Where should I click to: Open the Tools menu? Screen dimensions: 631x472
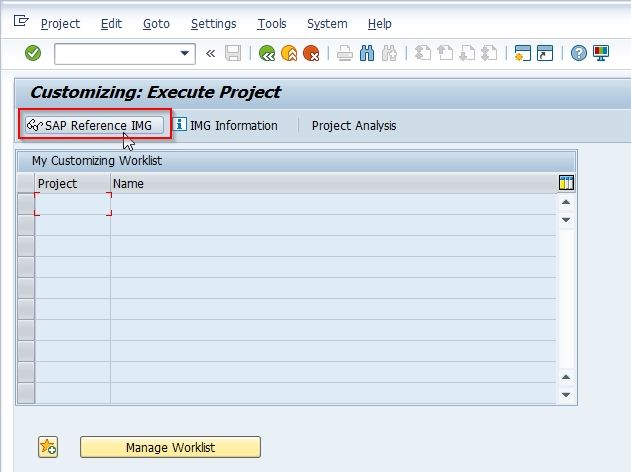[272, 24]
